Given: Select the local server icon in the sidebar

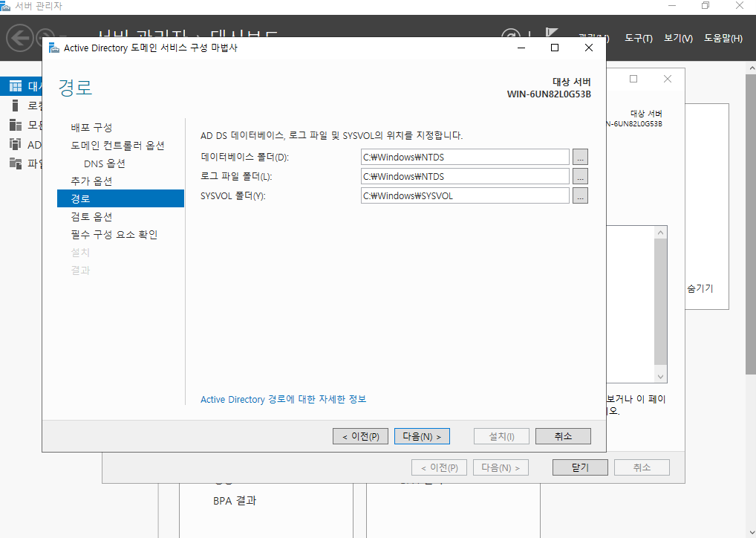Looking at the screenshot, I should (x=16, y=106).
